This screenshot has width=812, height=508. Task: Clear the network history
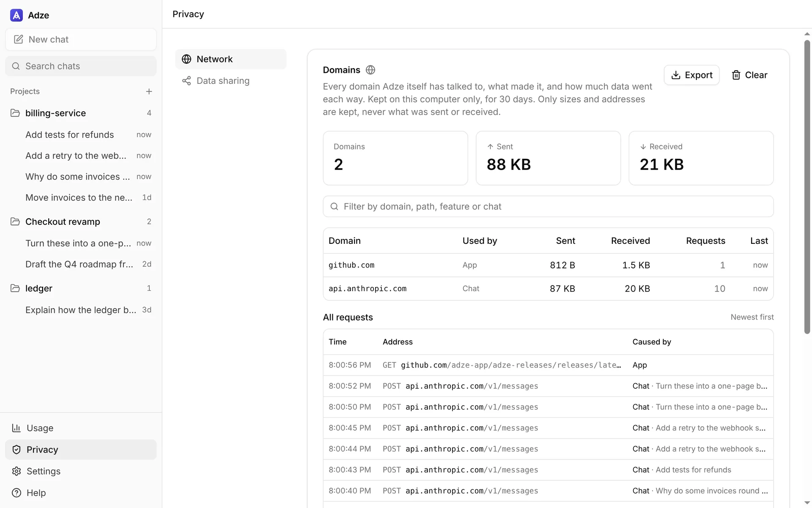click(749, 75)
